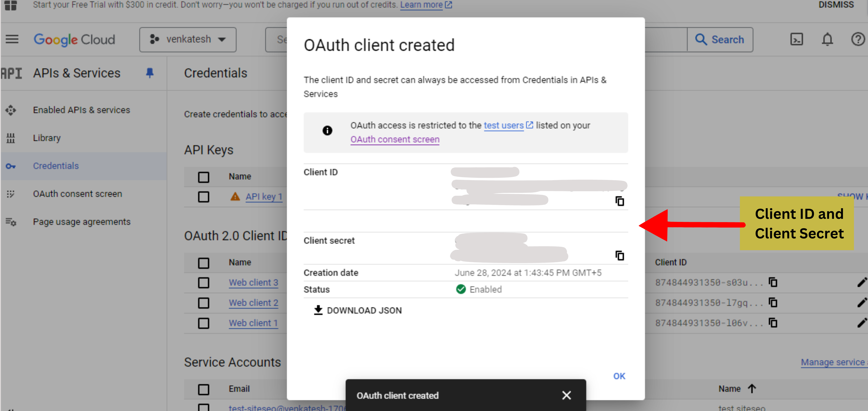Sort service accounts by Name arrow

pyautogui.click(x=752, y=388)
